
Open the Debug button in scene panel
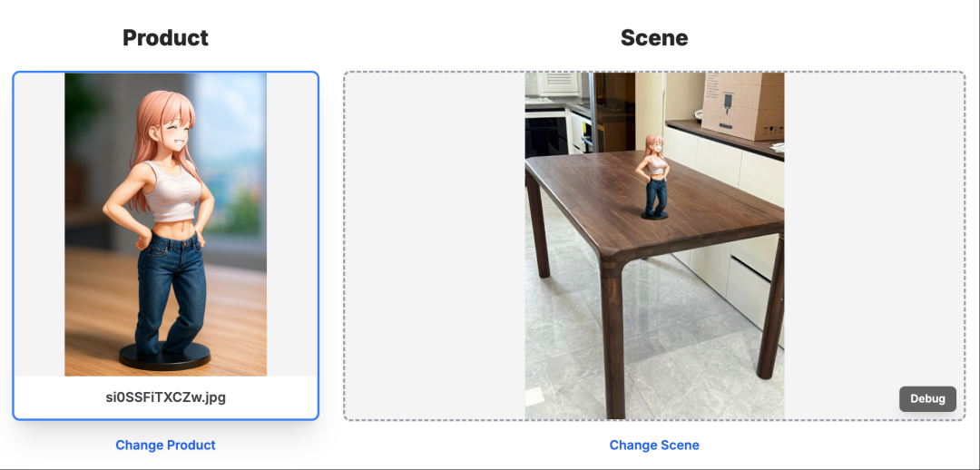click(x=927, y=398)
